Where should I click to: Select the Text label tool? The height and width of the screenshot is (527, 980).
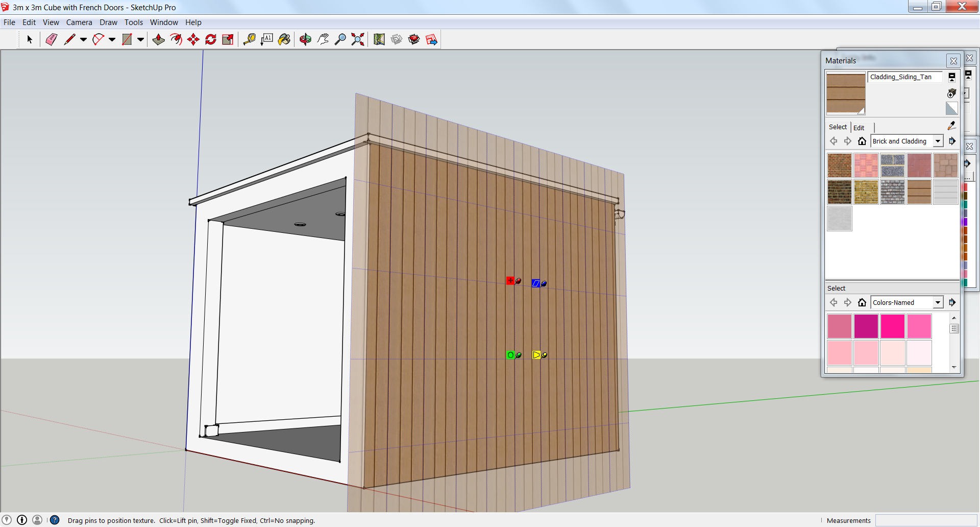click(x=266, y=39)
